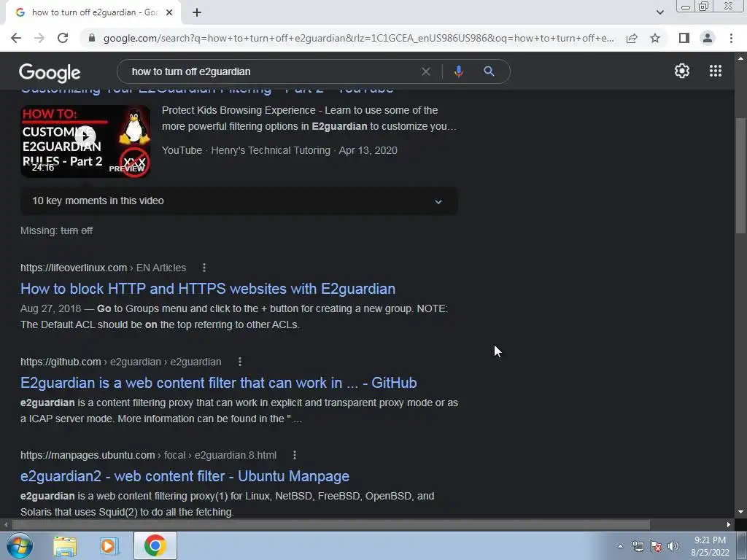747x560 pixels.
Task: Open options for github.com result
Action: click(239, 362)
